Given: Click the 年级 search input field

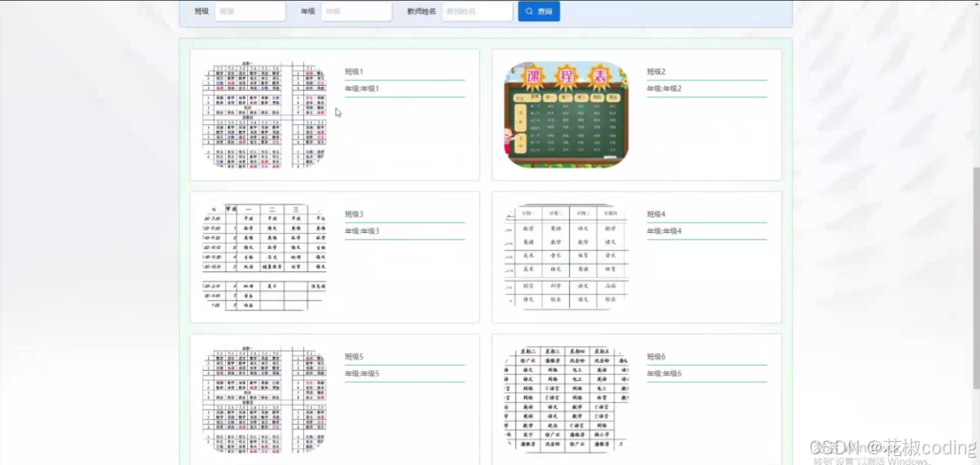Looking at the screenshot, I should pyautogui.click(x=356, y=12).
